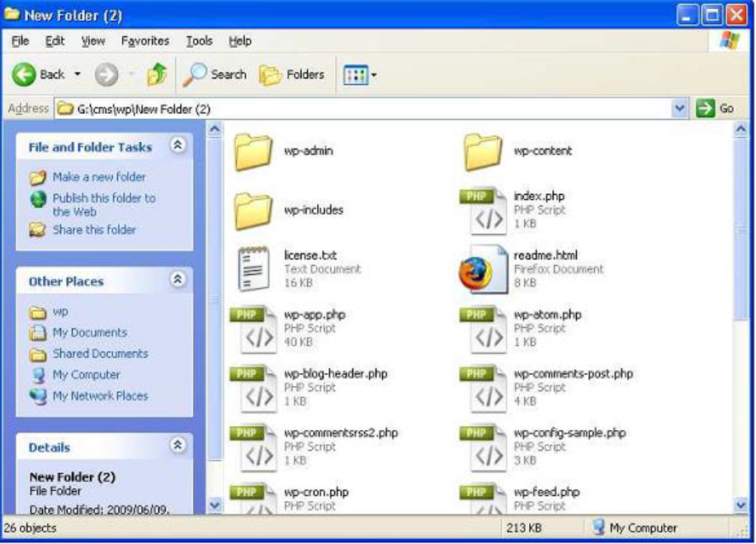Open the Edit menu
The image size is (756, 544).
54,41
